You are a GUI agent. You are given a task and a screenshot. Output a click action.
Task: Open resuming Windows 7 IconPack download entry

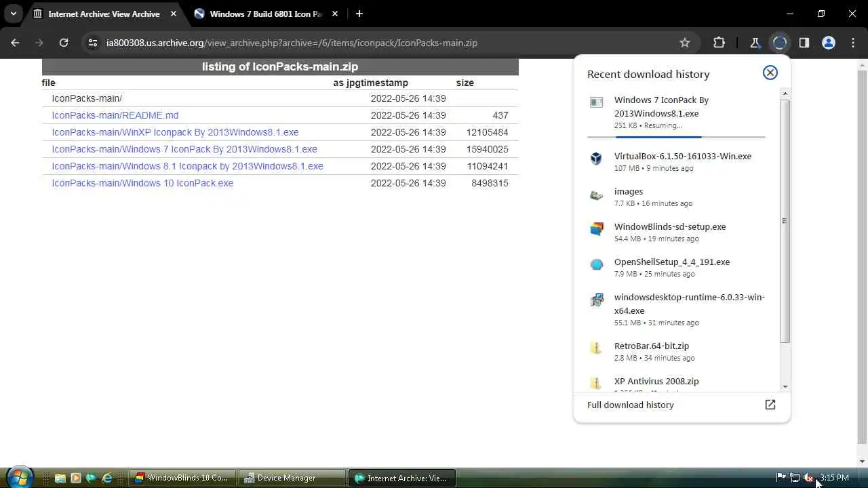tap(677, 113)
